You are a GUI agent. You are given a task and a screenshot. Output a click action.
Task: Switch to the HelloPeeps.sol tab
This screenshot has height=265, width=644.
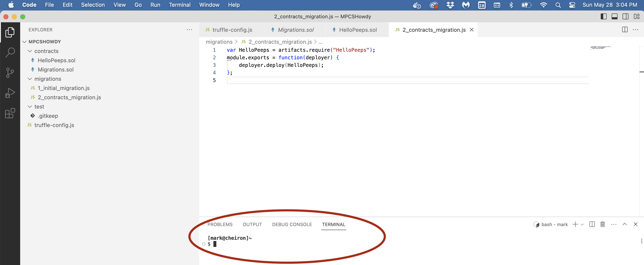coord(357,30)
